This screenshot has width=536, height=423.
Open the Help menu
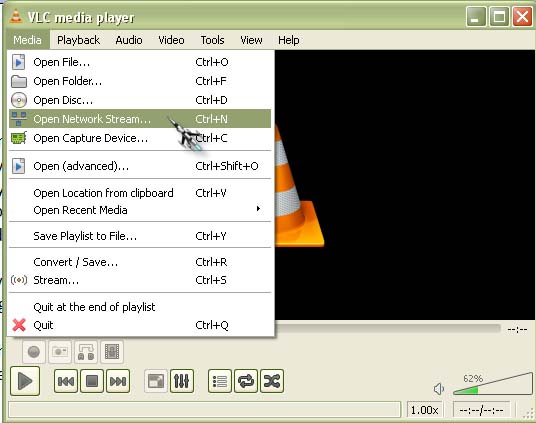[x=289, y=40]
